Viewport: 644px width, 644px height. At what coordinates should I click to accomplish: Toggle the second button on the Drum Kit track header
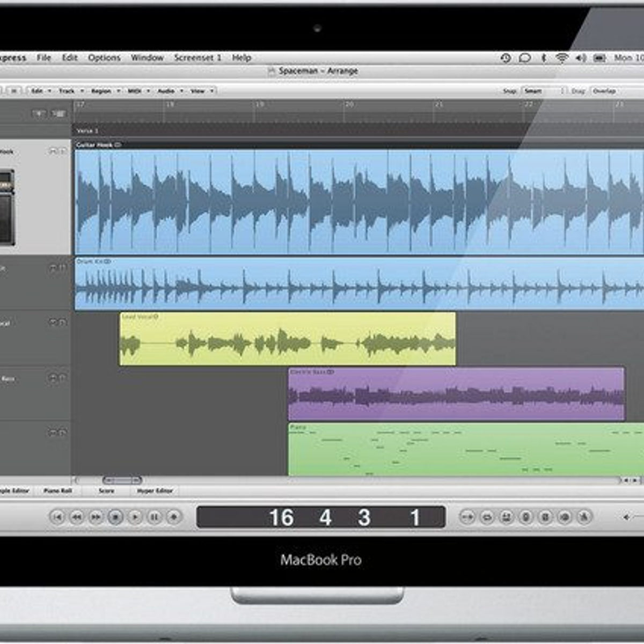(63, 267)
